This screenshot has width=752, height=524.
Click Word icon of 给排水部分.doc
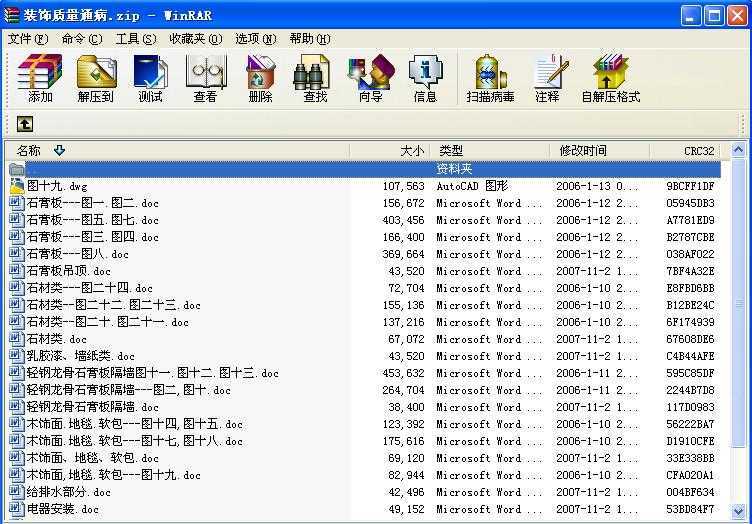pos(17,492)
